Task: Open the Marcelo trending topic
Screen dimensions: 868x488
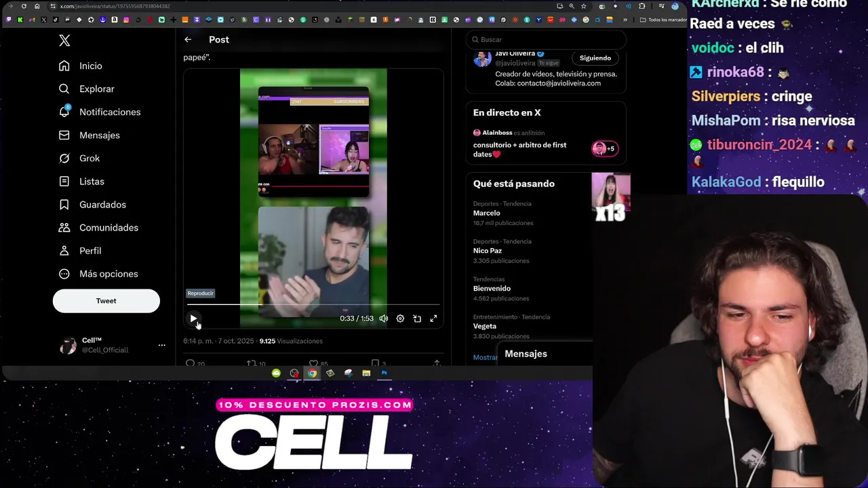Action: (486, 213)
